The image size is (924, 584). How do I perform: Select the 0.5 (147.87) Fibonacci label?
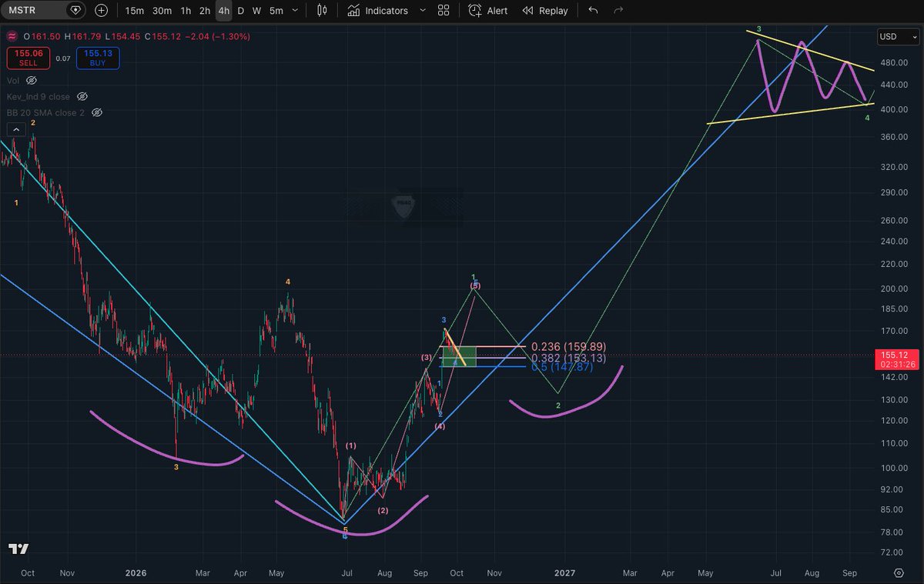tap(561, 368)
